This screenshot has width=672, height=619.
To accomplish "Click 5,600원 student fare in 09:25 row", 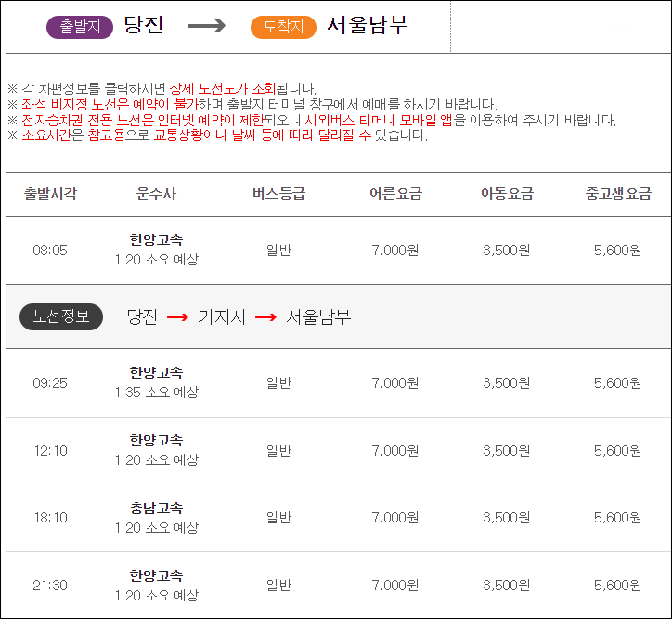I will 617,383.
